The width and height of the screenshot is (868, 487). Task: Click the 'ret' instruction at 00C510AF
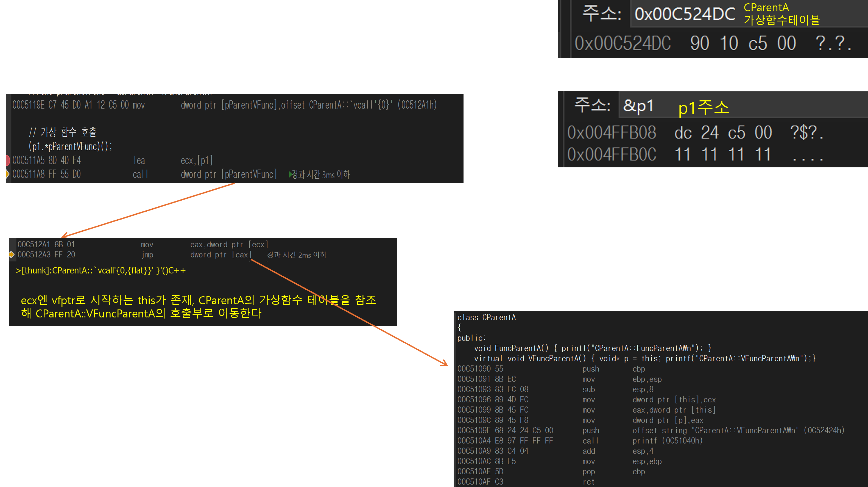pyautogui.click(x=588, y=482)
